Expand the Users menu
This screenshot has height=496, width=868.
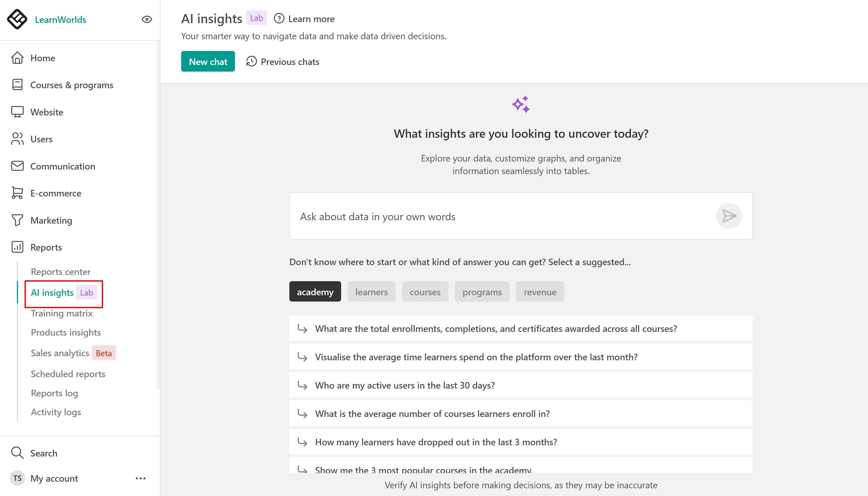tap(41, 139)
